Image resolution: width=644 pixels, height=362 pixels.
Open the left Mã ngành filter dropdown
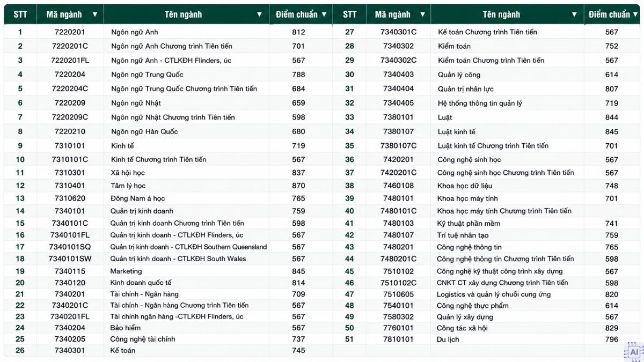(95, 14)
